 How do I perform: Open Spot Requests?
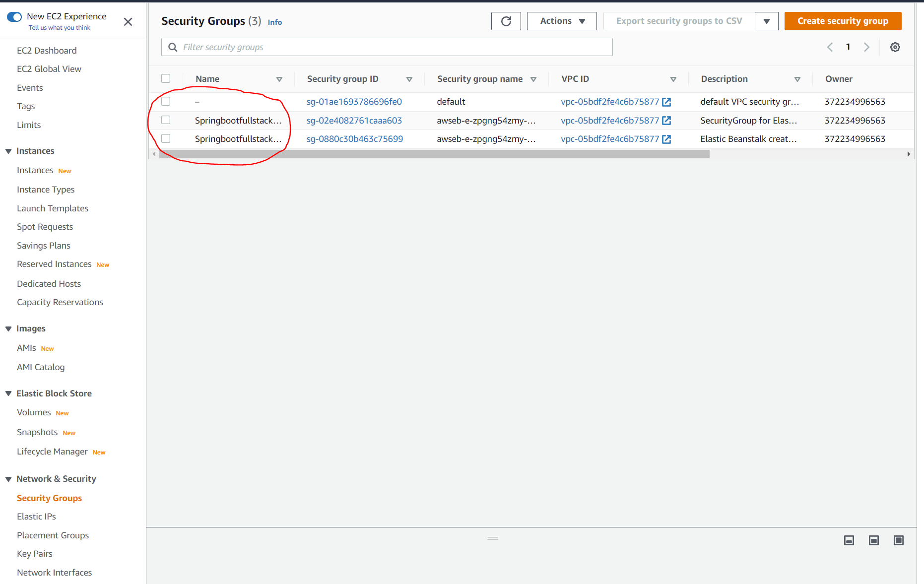point(45,227)
